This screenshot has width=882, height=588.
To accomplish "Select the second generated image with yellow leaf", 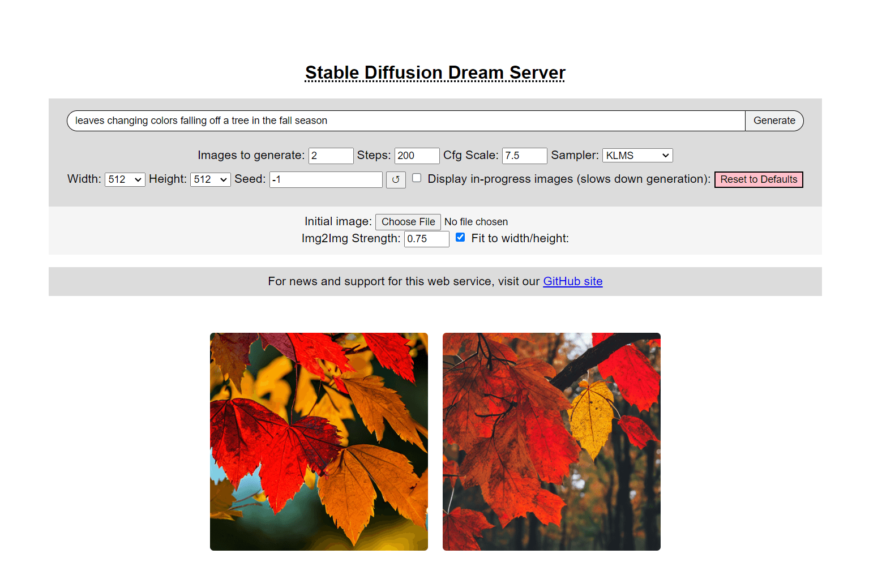I will pos(551,441).
